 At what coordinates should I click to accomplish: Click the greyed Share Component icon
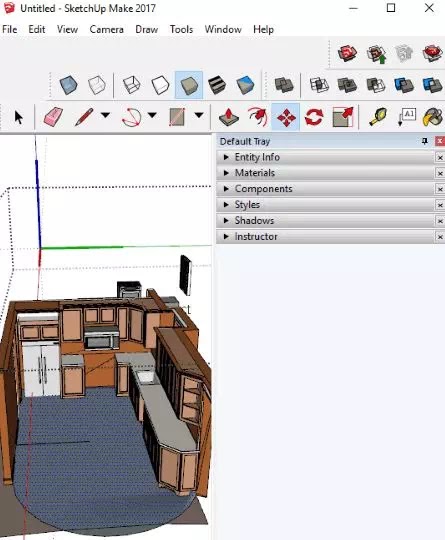click(x=404, y=53)
